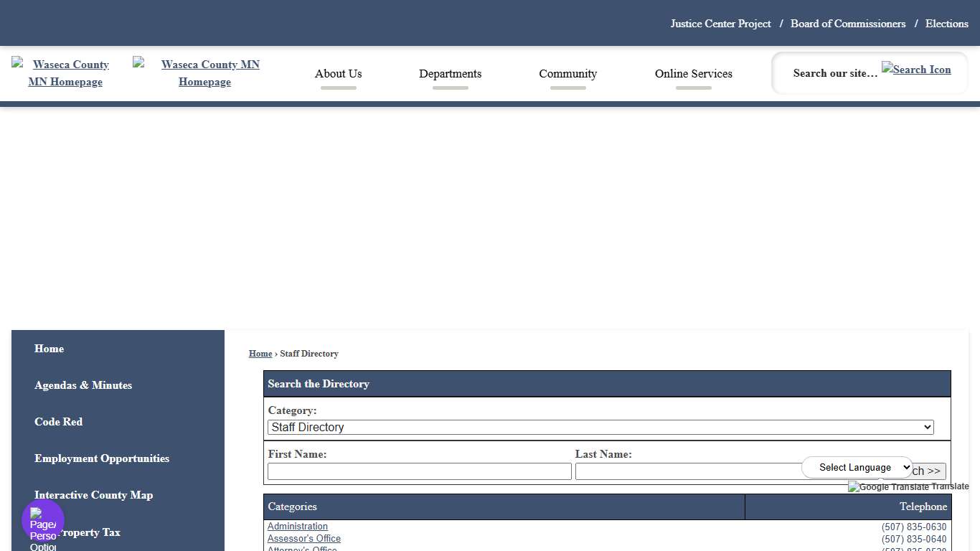Viewport: 980px width, 551px height.
Task: Open the About Us menu
Action: coord(338,74)
